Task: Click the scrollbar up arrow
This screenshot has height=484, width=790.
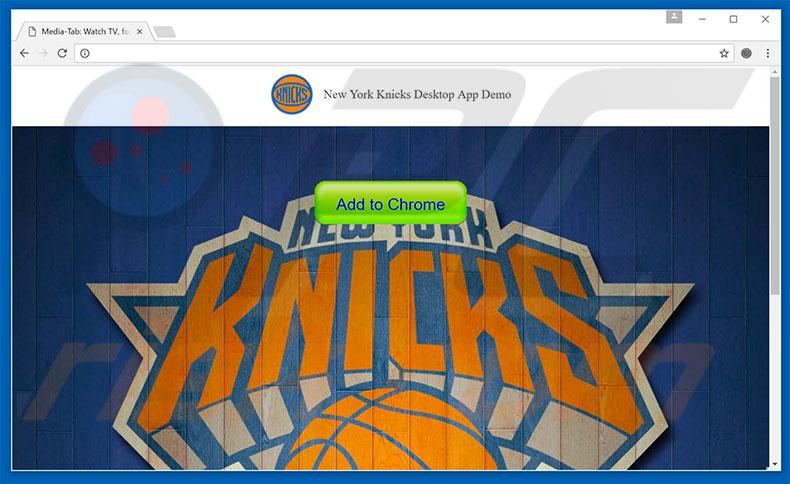Action: tap(775, 72)
